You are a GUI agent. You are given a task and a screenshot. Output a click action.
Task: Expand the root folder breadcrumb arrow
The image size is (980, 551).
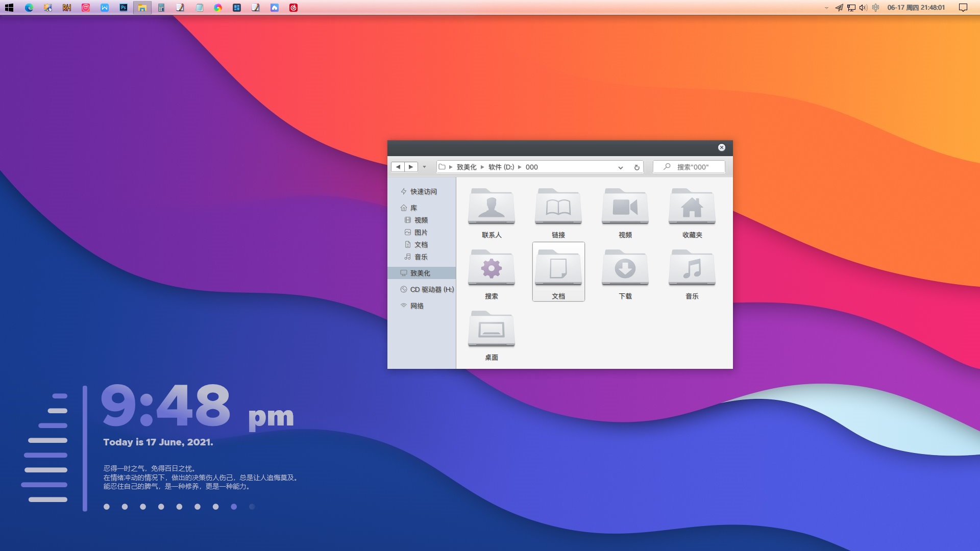[451, 167]
